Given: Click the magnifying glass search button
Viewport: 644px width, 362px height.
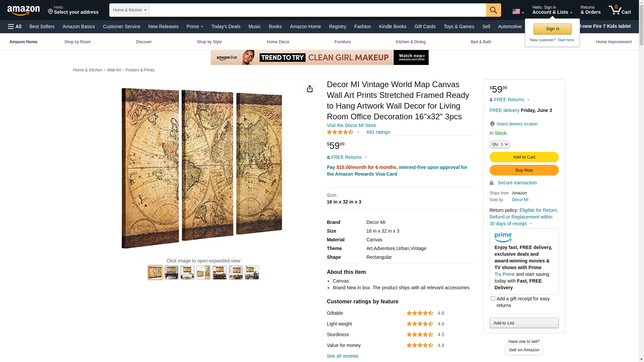Looking at the screenshot, I should coord(493,10).
